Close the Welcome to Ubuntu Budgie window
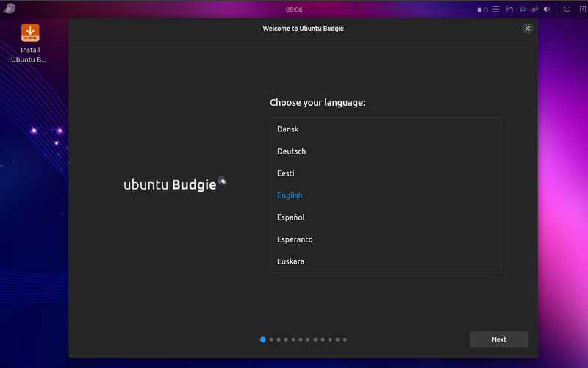 (528, 29)
